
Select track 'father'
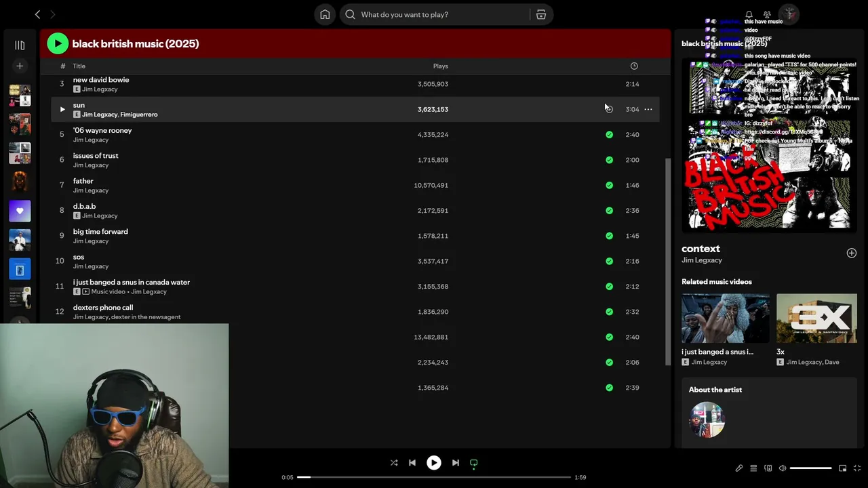(83, 181)
